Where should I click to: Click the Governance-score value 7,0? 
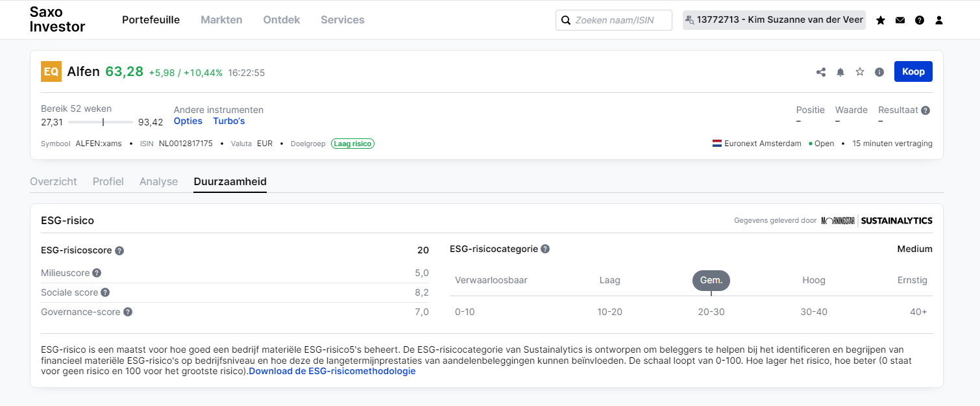(422, 312)
